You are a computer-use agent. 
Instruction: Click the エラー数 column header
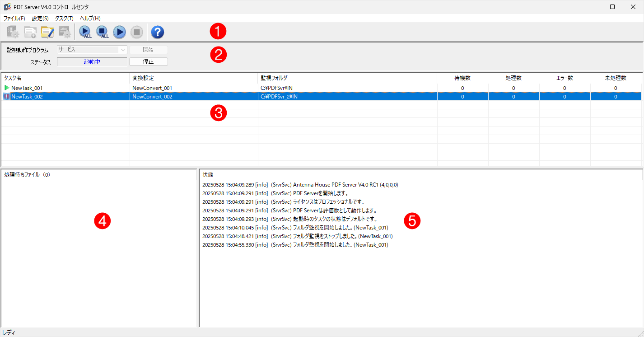(564, 78)
